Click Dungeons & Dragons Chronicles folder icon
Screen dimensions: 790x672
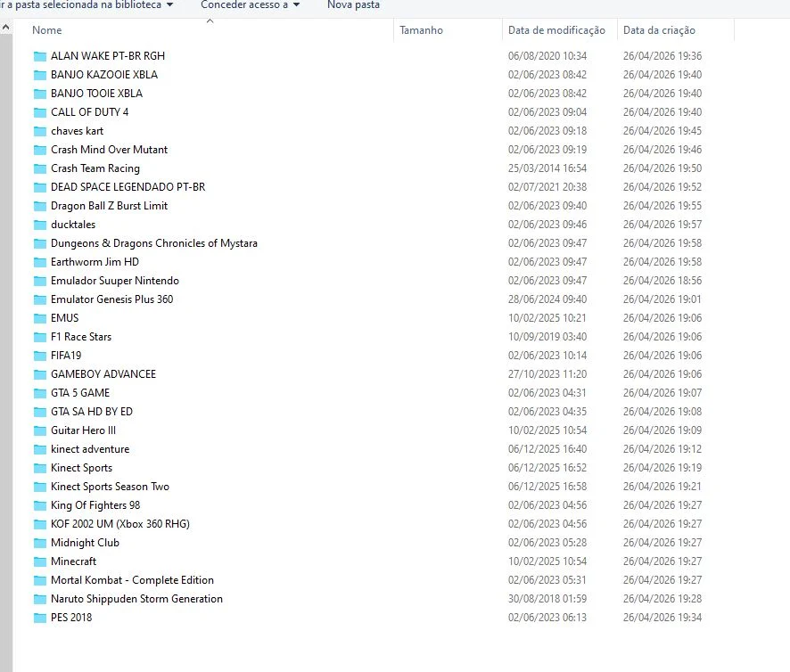click(x=40, y=243)
